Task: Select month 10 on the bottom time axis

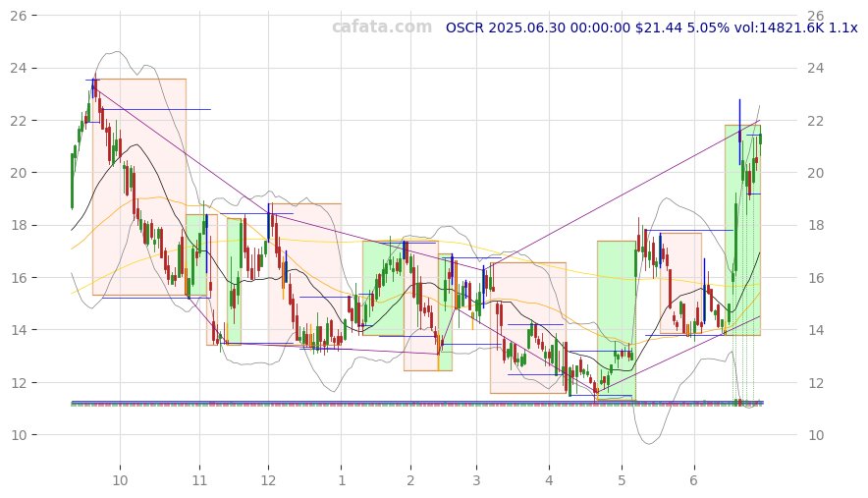Action: coord(120,480)
